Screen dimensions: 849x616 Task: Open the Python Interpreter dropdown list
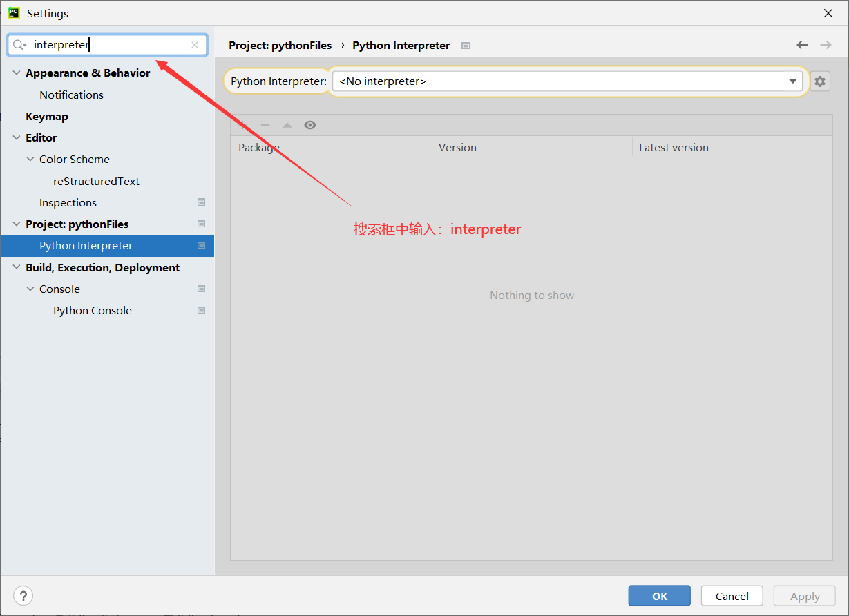point(792,81)
